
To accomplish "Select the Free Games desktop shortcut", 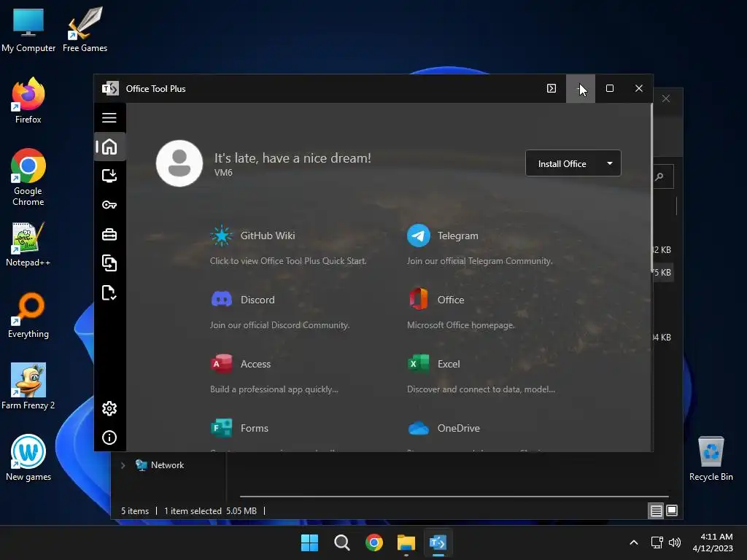I will click(x=85, y=30).
